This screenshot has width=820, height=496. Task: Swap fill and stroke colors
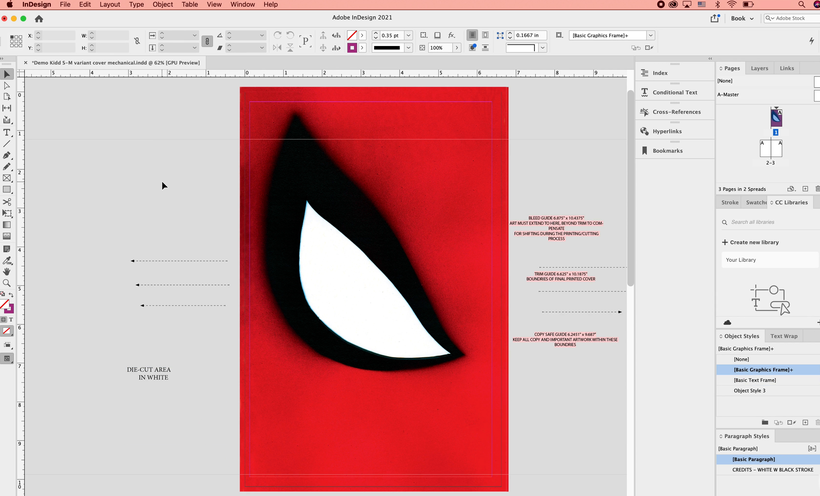(x=11, y=295)
